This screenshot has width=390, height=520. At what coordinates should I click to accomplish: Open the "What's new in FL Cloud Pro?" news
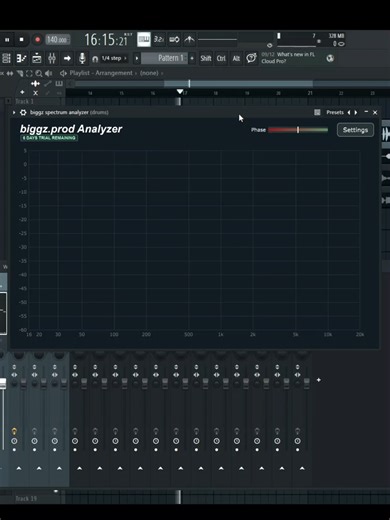point(288,58)
